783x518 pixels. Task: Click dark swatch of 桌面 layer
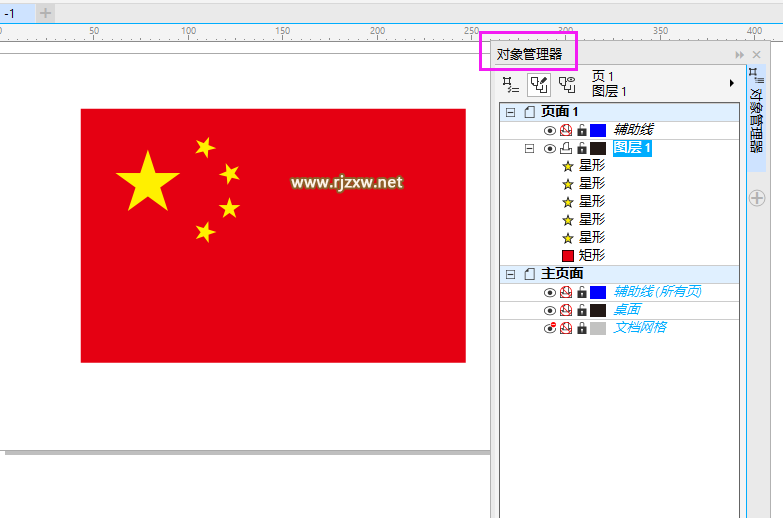click(x=598, y=310)
